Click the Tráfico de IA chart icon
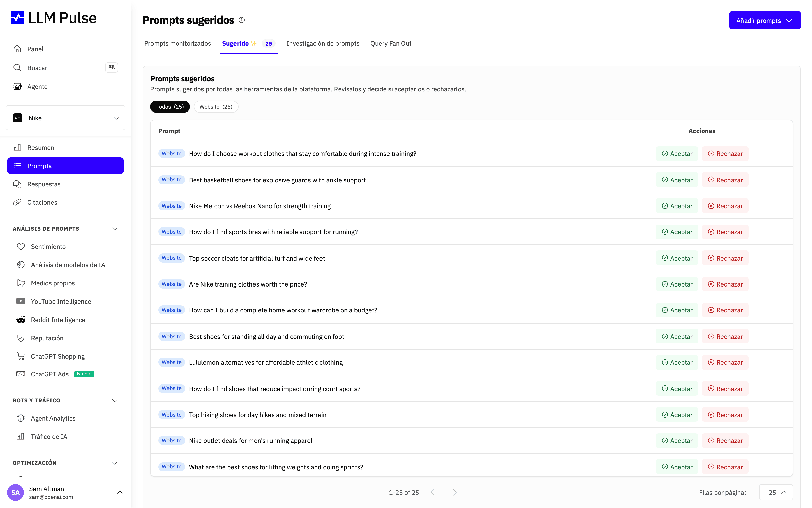Screen dimensions: 812x508 click(21, 436)
